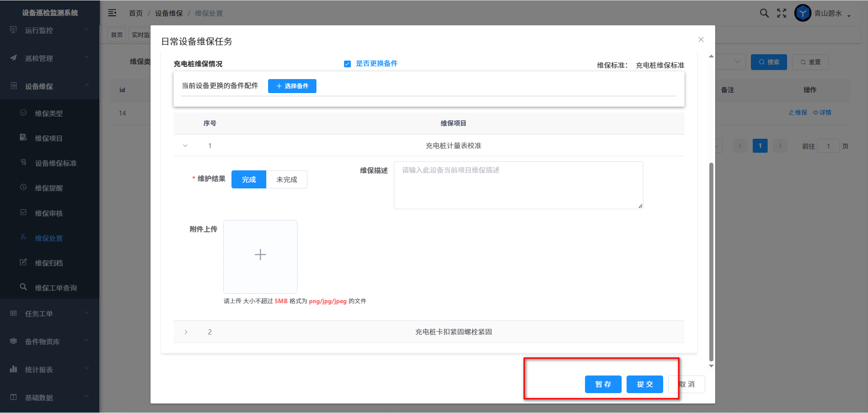Select 未完成 as maintenance result
This screenshot has width=868, height=413.
pyautogui.click(x=287, y=179)
